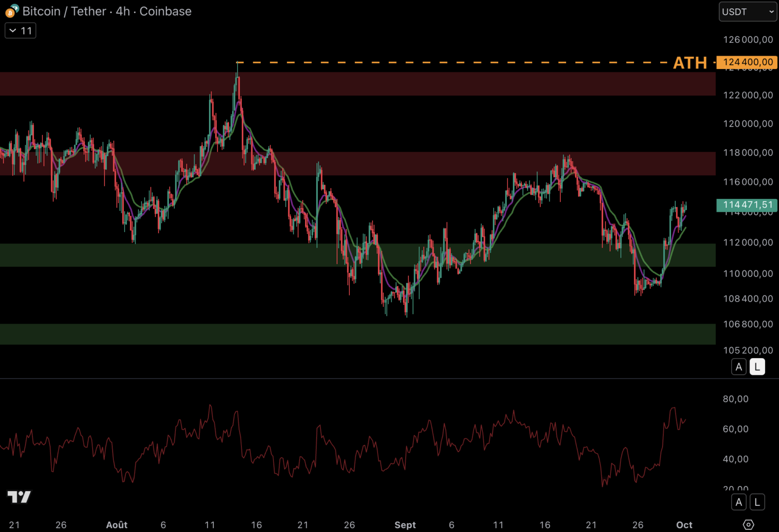Image resolution: width=779 pixels, height=532 pixels.
Task: Open chart settings gear icon
Action: coord(748,525)
